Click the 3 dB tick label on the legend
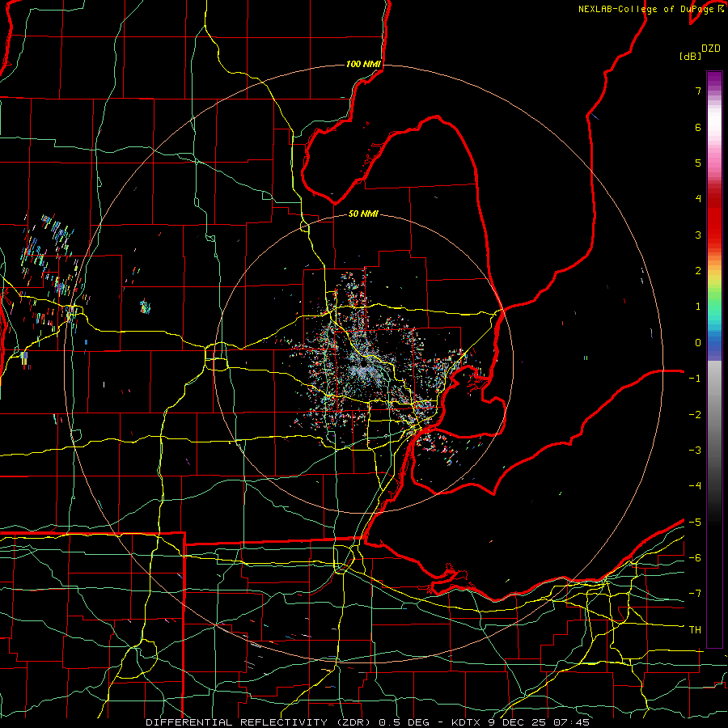The image size is (728, 728). click(698, 235)
